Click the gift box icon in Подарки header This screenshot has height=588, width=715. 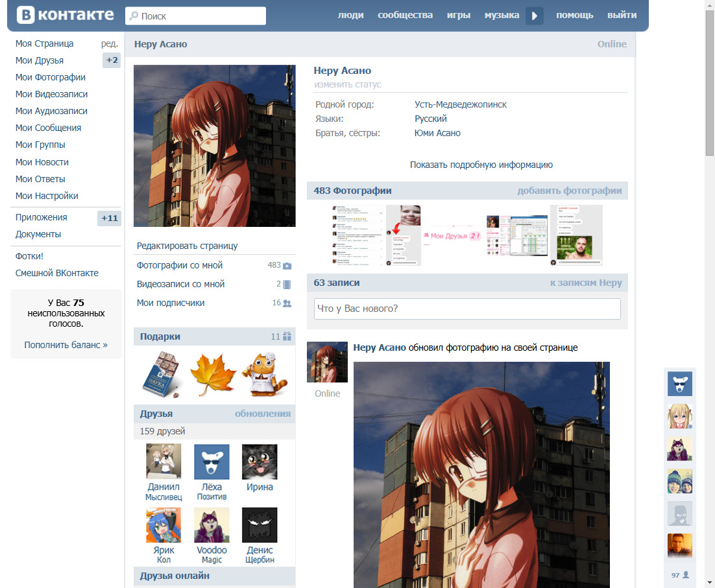[x=287, y=336]
